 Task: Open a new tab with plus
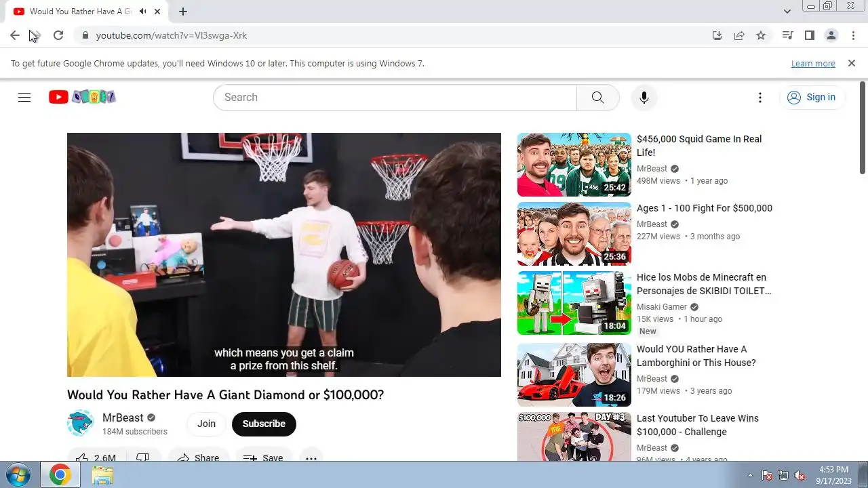[x=183, y=12]
